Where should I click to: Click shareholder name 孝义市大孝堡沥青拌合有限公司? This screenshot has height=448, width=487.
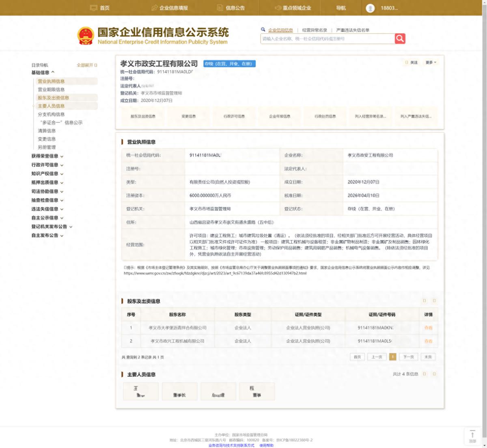point(177,328)
